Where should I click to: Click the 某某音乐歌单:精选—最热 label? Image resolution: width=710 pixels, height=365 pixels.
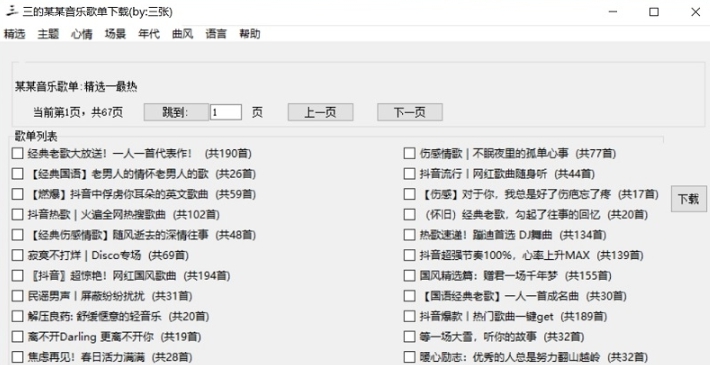coord(76,86)
